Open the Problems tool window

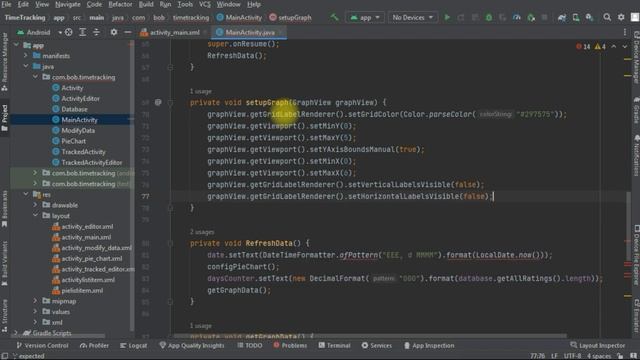[x=290, y=345]
